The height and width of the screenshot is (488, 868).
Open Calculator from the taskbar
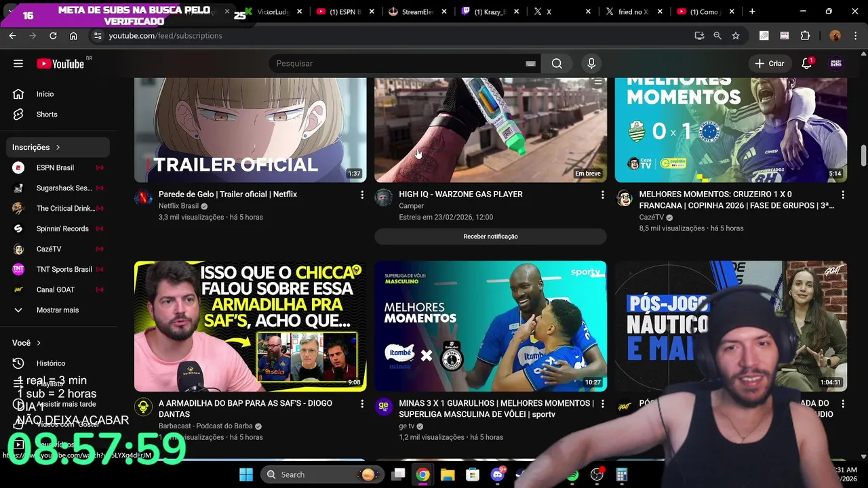tap(621, 474)
